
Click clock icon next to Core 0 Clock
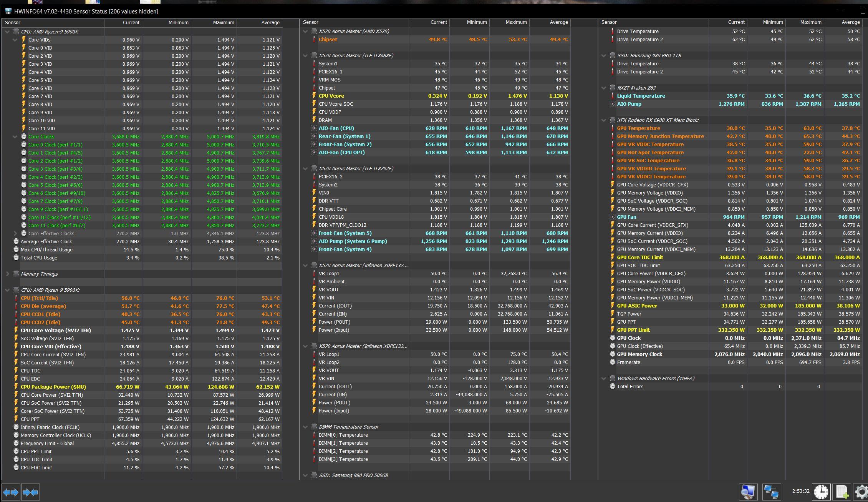(x=24, y=145)
